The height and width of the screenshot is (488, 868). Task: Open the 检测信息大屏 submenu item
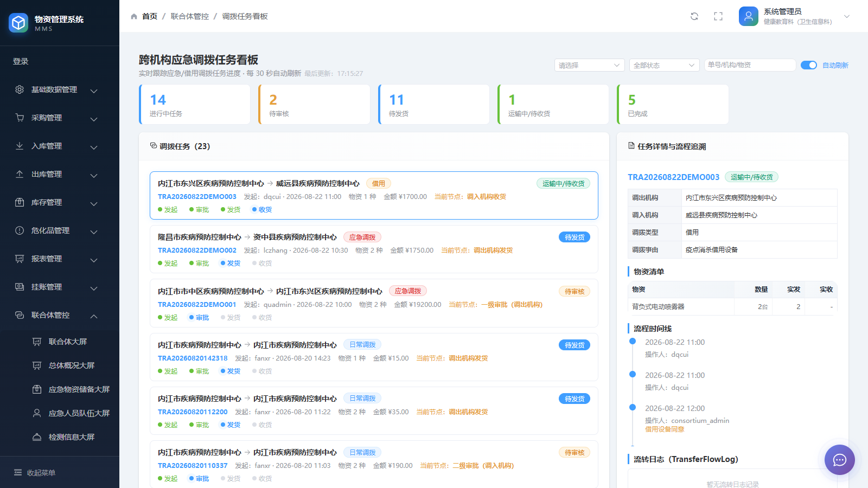(x=60, y=437)
